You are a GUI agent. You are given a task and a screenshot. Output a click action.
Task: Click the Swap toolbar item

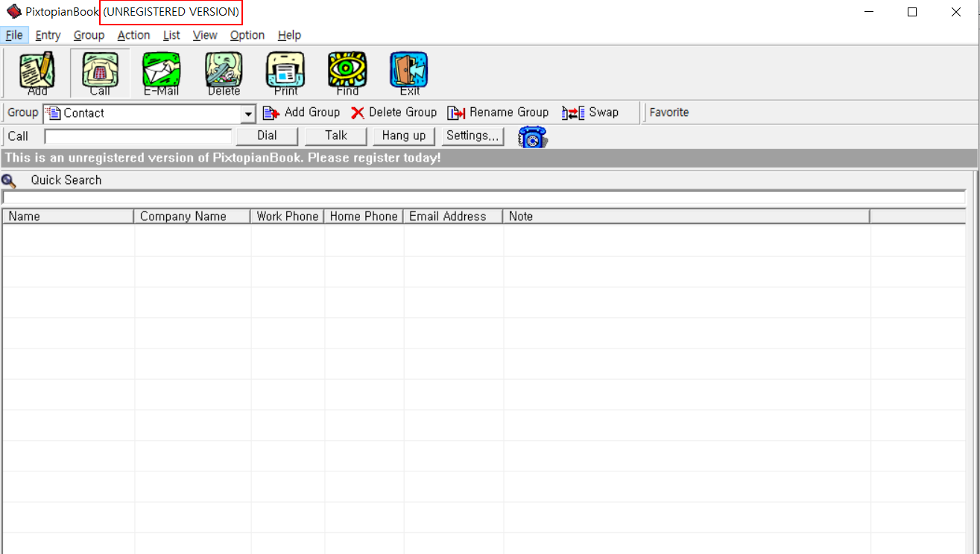(590, 112)
